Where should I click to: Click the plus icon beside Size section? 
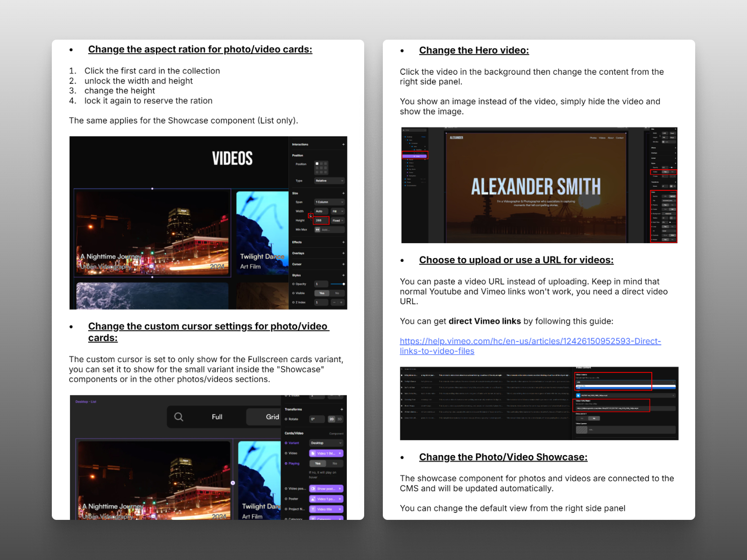[x=343, y=193]
